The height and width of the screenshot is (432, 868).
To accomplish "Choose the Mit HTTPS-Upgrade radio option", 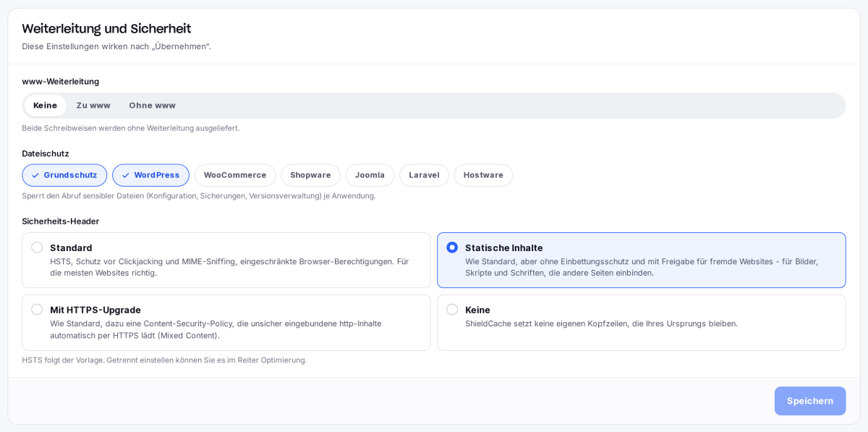I will pos(37,310).
